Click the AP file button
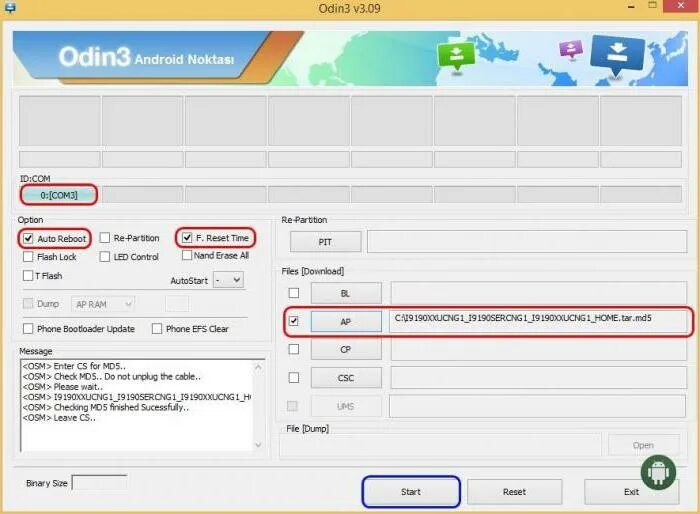 click(346, 322)
